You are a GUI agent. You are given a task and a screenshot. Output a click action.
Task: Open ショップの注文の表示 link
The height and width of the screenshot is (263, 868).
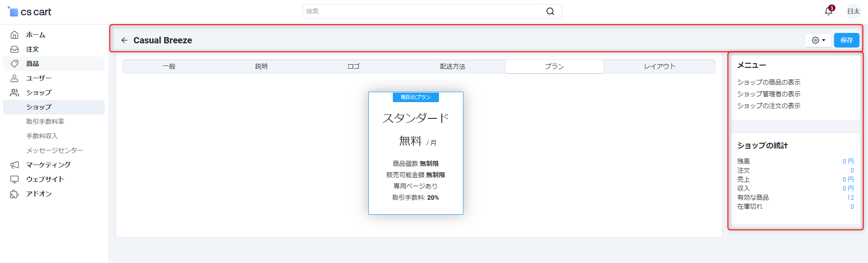(x=768, y=106)
